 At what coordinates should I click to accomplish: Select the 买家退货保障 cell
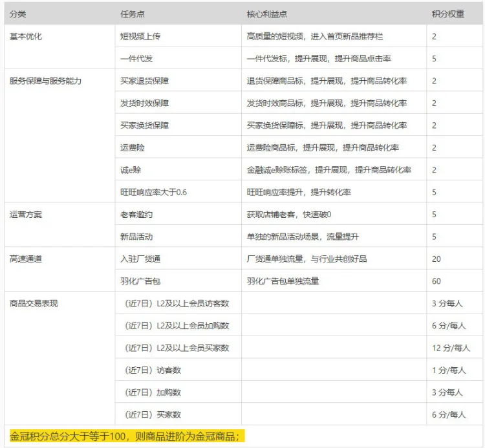178,80
